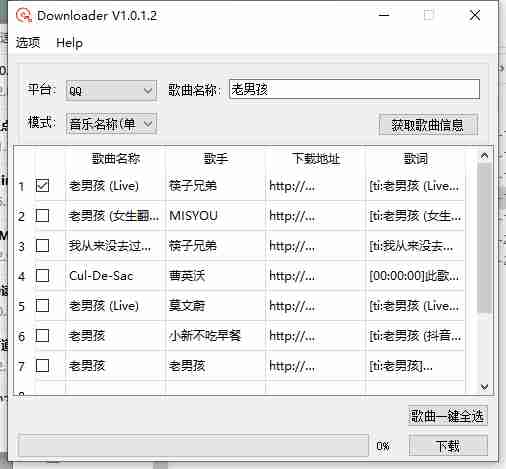The height and width of the screenshot is (469, 506).
Task: Click the 获取歌曲信息 button
Action: click(428, 125)
